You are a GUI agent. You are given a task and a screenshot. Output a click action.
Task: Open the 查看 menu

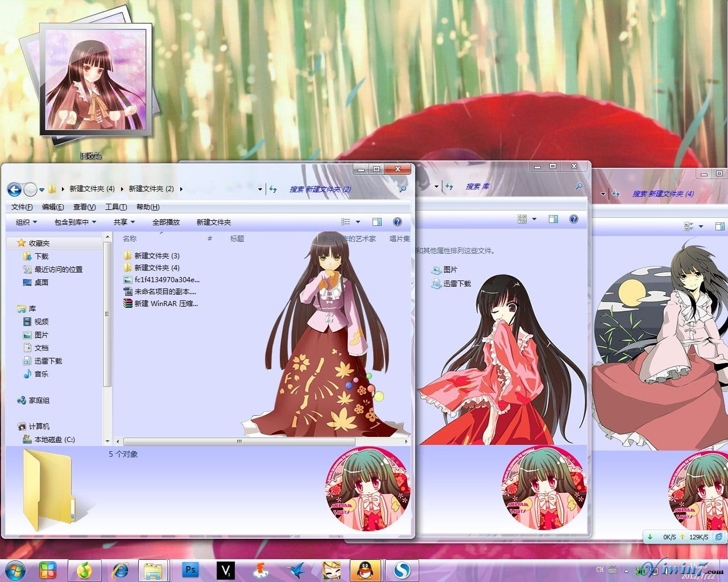tap(84, 207)
